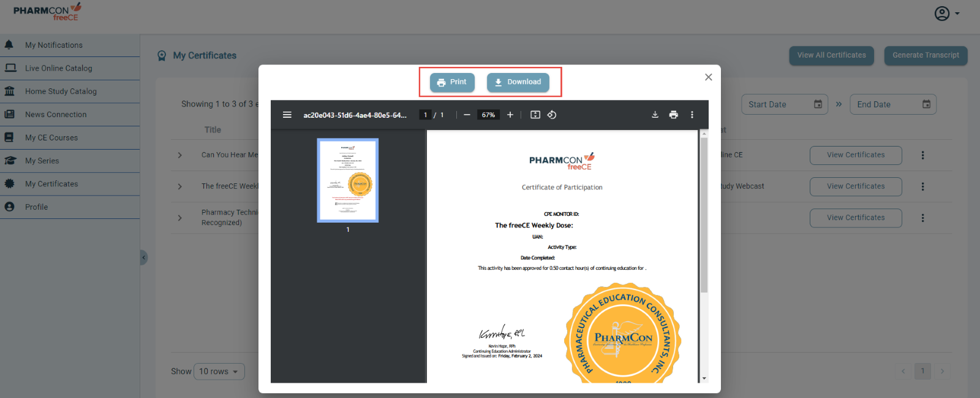The height and width of the screenshot is (398, 980).
Task: Click the PDF page number field
Action: [425, 115]
